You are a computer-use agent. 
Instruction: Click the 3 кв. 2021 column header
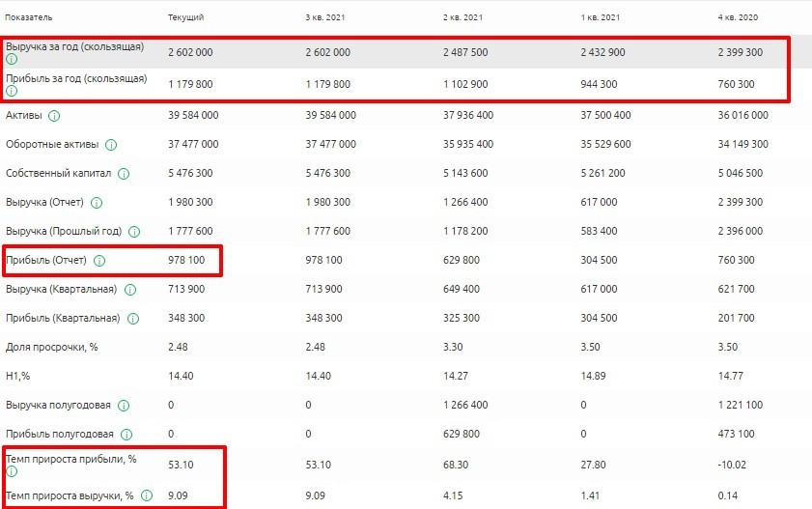click(323, 18)
